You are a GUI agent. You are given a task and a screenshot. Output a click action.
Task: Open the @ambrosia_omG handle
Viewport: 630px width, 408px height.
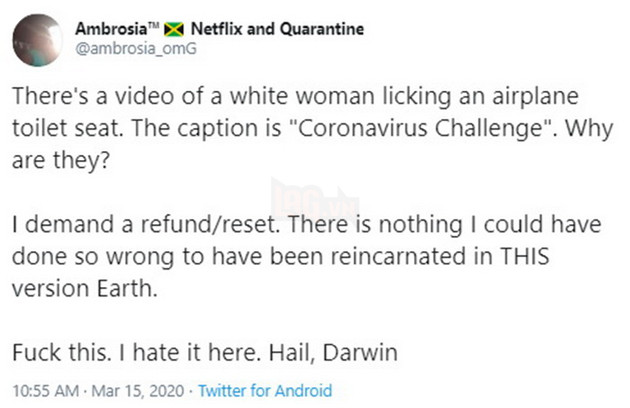coord(117,47)
